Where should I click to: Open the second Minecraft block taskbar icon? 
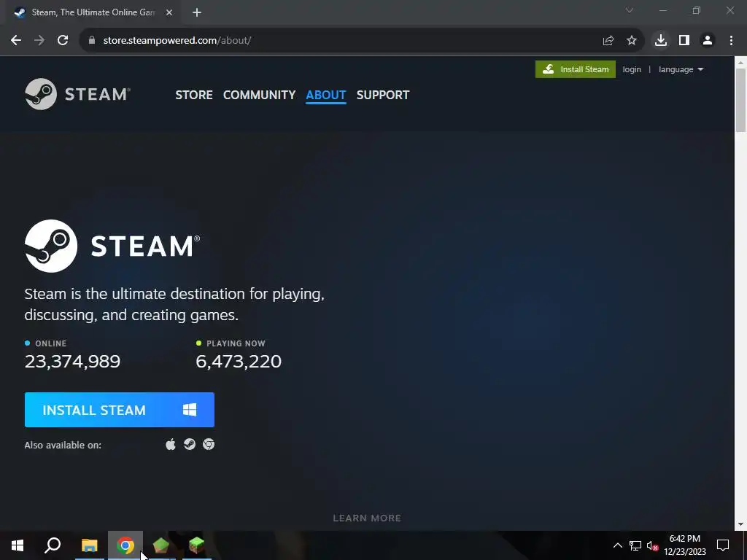click(x=196, y=545)
